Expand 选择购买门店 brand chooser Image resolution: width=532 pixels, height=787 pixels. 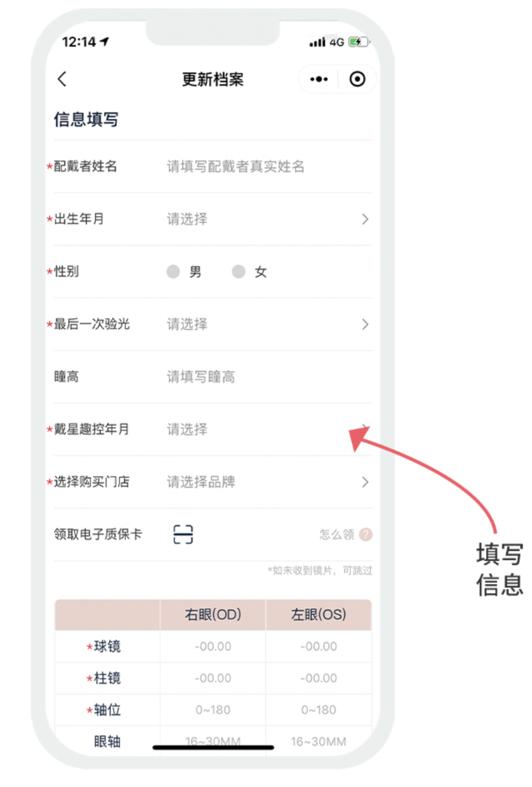tap(213, 482)
